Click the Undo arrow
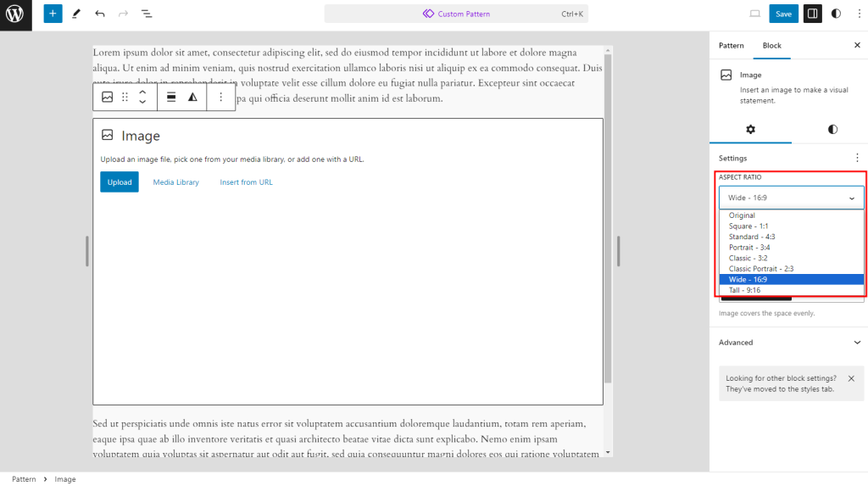Viewport: 868px width, 486px height. tap(100, 14)
